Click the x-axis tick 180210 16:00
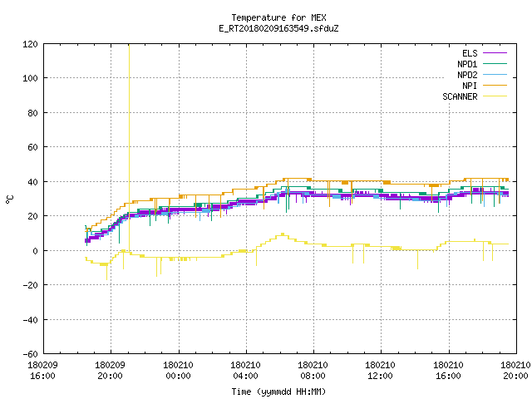The image size is (532, 399). (x=448, y=371)
